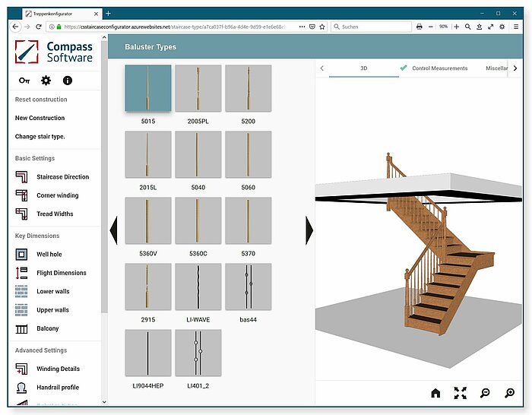Click Change stair type link
The width and height of the screenshot is (532, 415).
coord(40,136)
